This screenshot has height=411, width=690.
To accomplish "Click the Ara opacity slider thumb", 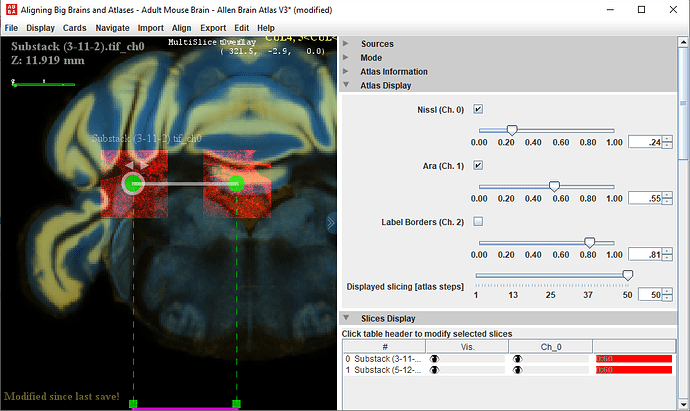I will tap(554, 186).
